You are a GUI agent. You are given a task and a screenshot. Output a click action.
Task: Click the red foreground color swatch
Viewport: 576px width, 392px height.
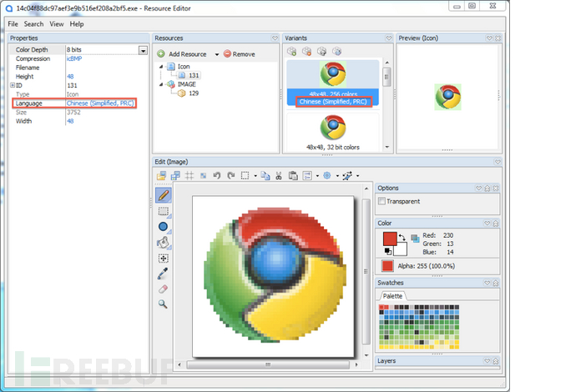pos(389,239)
